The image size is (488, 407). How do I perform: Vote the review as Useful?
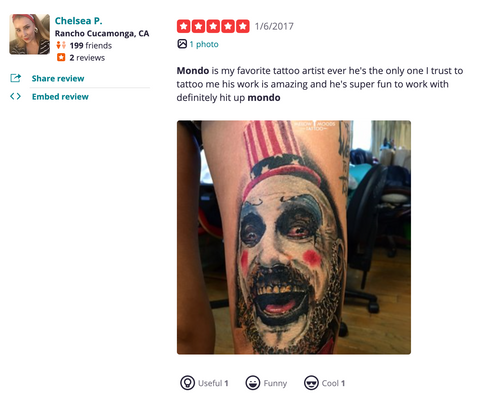point(204,383)
